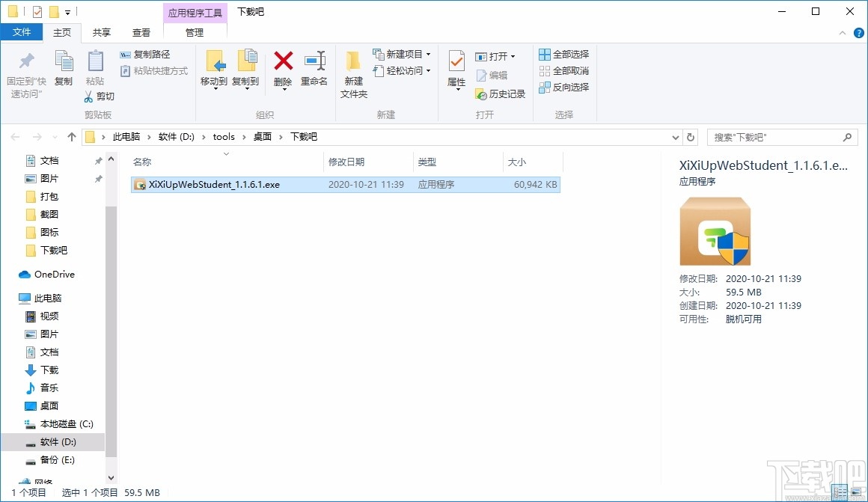
Task: Click quick access toolbar new folder icon
Action: pyautogui.click(x=54, y=11)
